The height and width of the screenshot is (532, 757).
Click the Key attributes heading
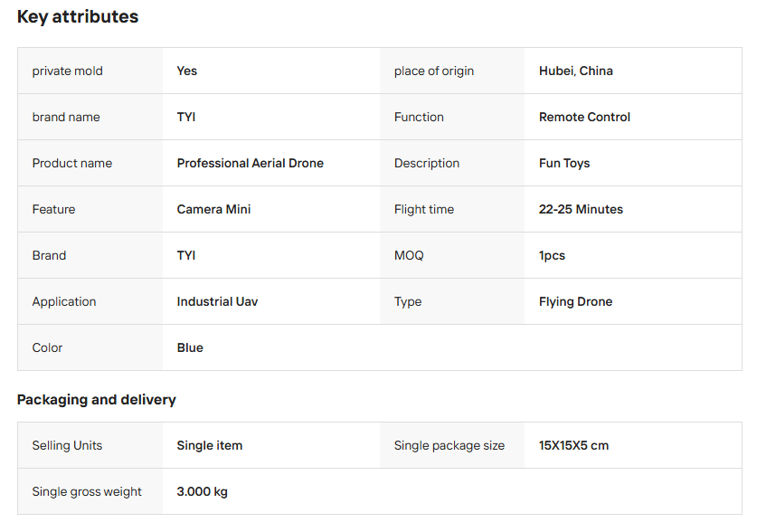pos(78,17)
